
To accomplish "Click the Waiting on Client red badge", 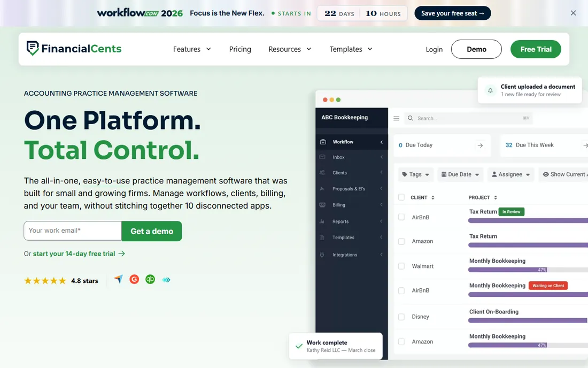I will (548, 286).
